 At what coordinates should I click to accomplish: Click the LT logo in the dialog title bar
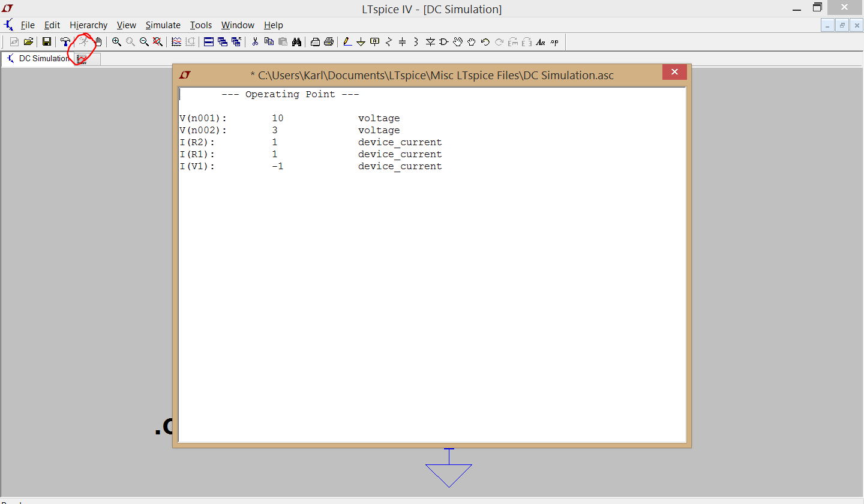tap(185, 74)
